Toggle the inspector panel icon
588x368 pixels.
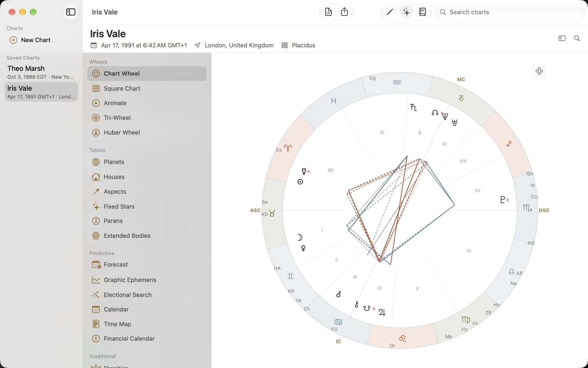562,38
